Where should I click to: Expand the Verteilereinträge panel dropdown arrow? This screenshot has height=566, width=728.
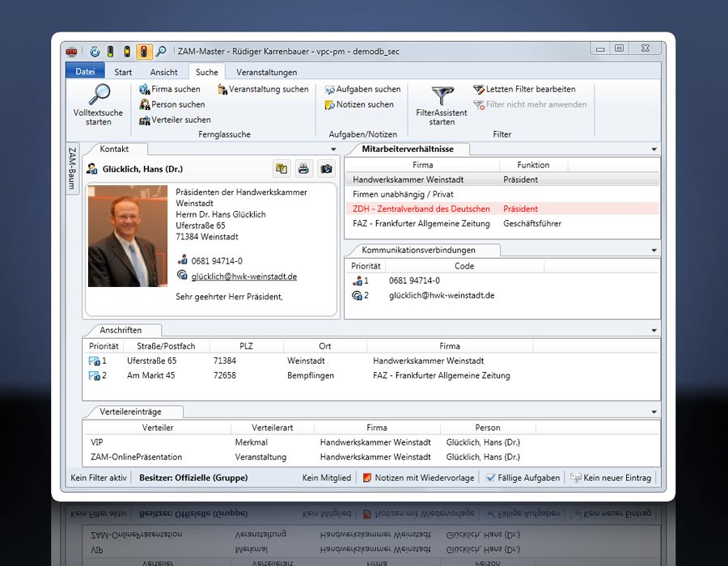point(654,412)
